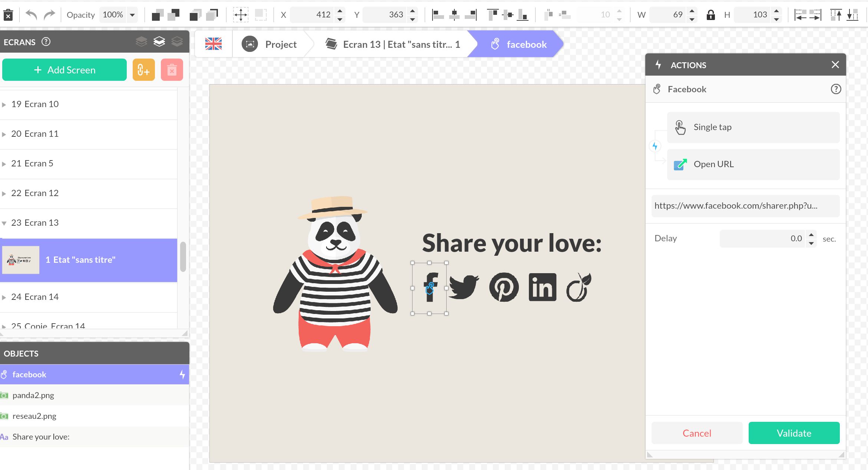Screen dimensions: 868x470
Task: Click the orange duplicate screen button
Action: 143,70
